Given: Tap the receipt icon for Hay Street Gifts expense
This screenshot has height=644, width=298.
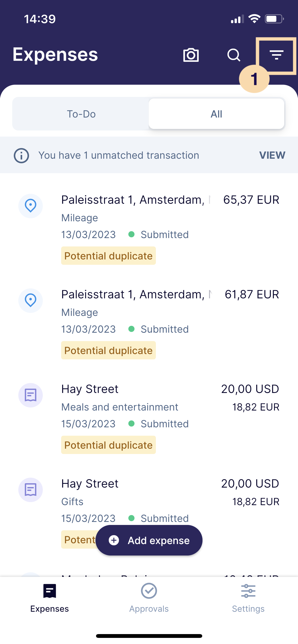Looking at the screenshot, I should coord(31,490).
